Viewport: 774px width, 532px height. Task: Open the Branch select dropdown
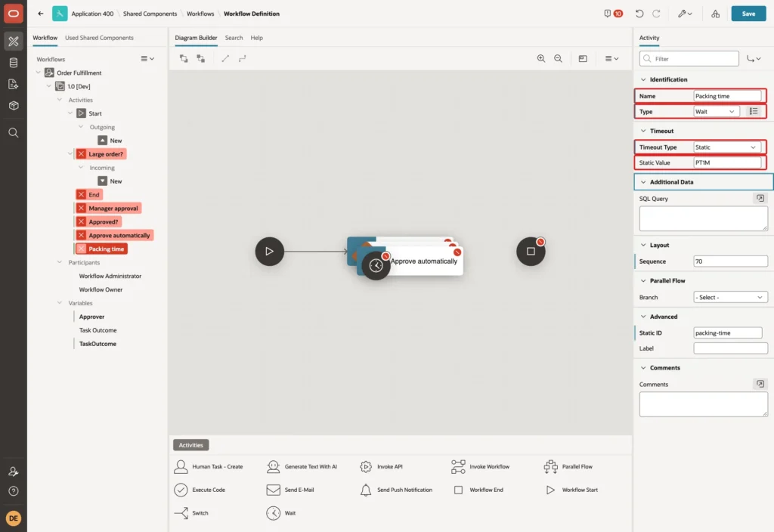730,297
